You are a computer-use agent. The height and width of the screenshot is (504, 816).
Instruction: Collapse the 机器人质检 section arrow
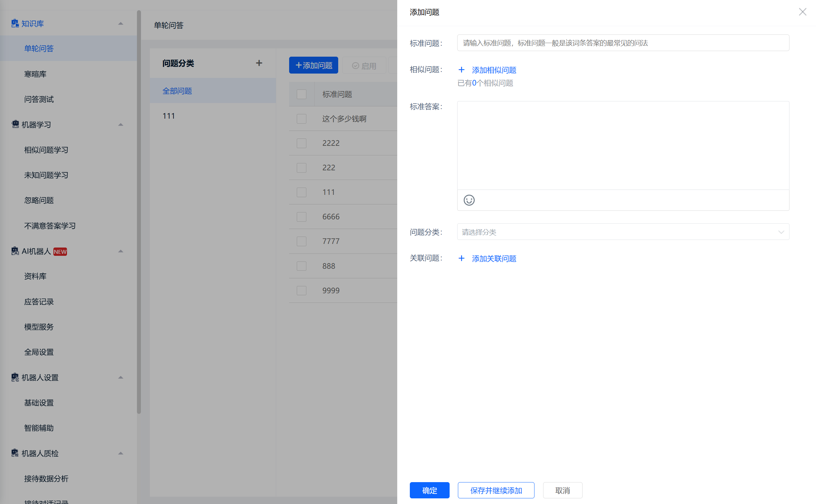click(x=121, y=453)
